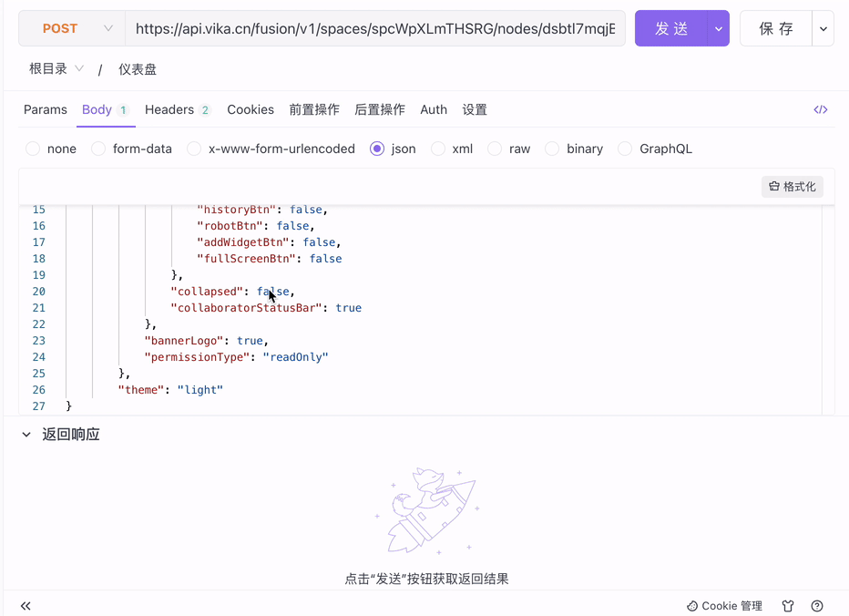Open the POST method dropdown
This screenshot has width=849, height=616.
click(77, 29)
